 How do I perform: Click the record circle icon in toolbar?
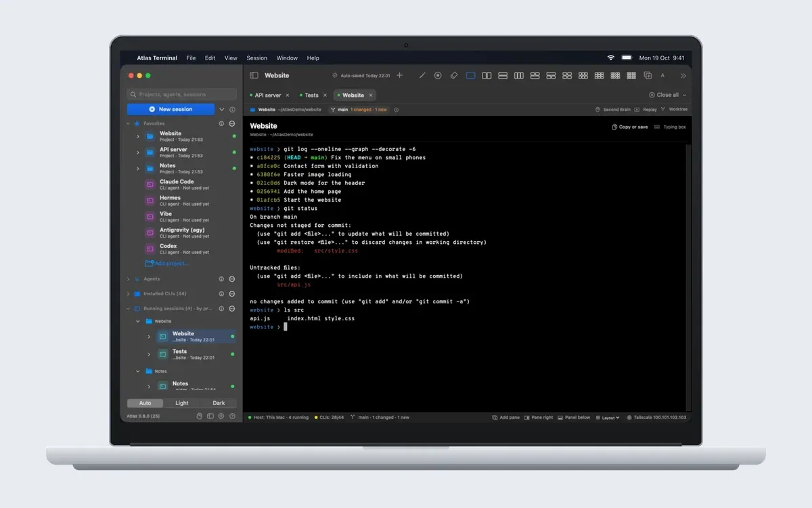pos(438,75)
